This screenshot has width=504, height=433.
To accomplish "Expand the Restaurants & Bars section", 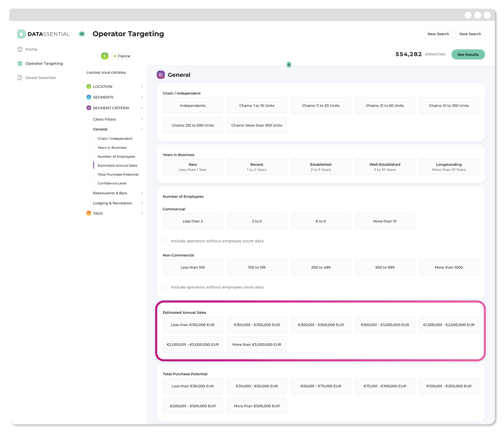I will click(x=142, y=193).
